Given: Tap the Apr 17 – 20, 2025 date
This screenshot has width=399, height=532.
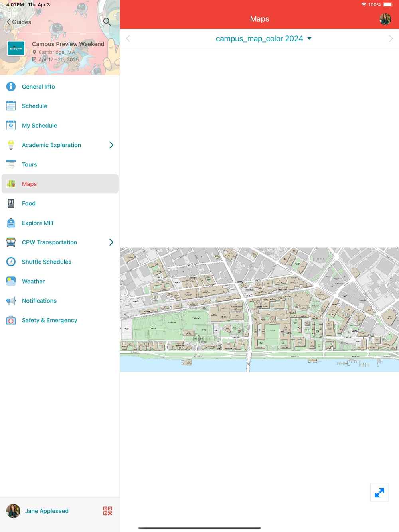Looking at the screenshot, I should click(59, 59).
